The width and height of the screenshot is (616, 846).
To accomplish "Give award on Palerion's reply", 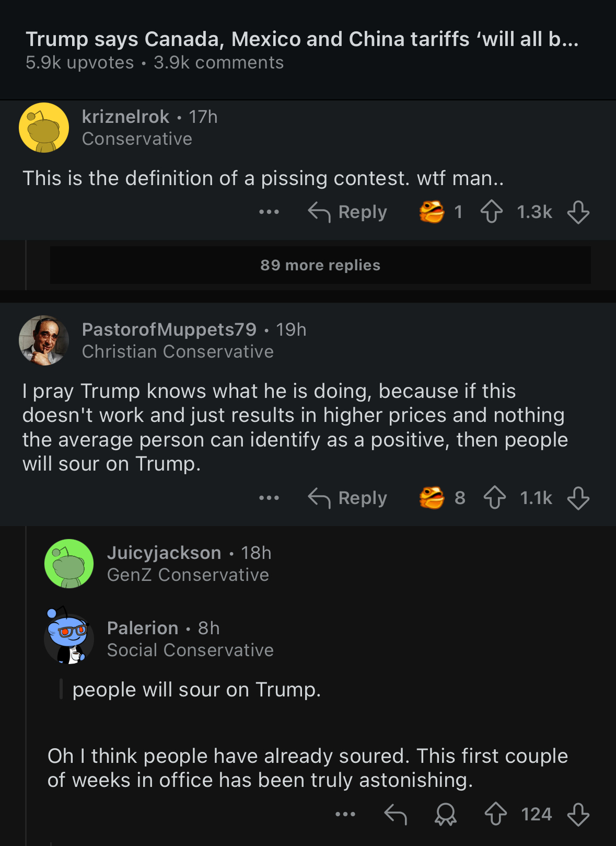I will (x=446, y=814).
